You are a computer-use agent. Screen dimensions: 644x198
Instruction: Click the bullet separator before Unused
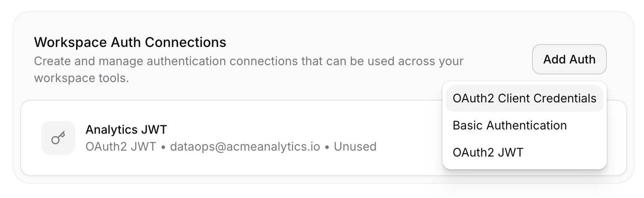click(327, 147)
